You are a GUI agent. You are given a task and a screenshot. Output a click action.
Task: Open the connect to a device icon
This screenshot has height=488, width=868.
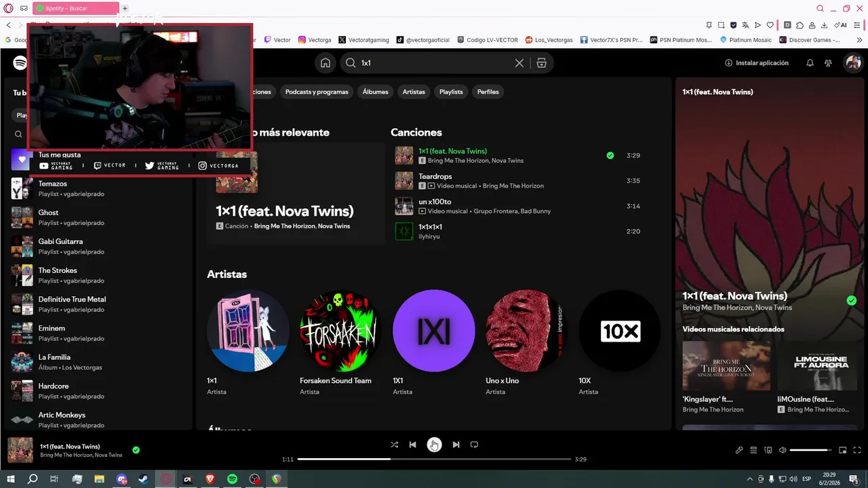point(768,450)
